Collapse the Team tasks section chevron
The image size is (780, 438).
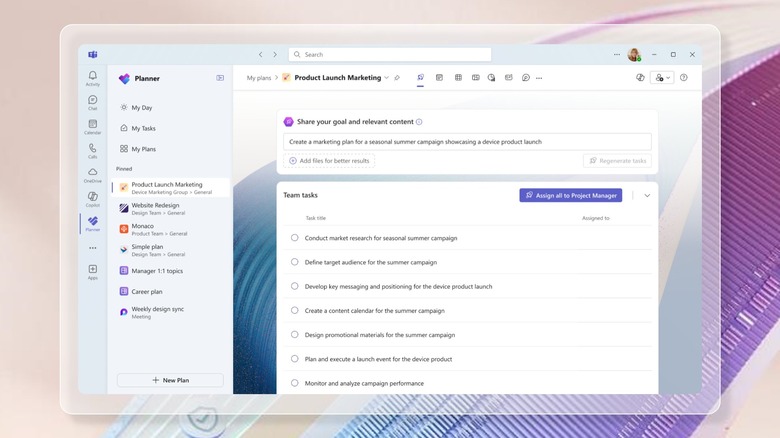point(647,196)
